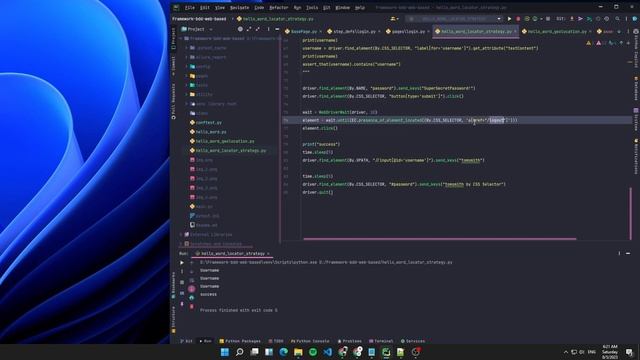Run the script with the green play icon
Image resolution: width=640 pixels, height=360 pixels.
509,19
